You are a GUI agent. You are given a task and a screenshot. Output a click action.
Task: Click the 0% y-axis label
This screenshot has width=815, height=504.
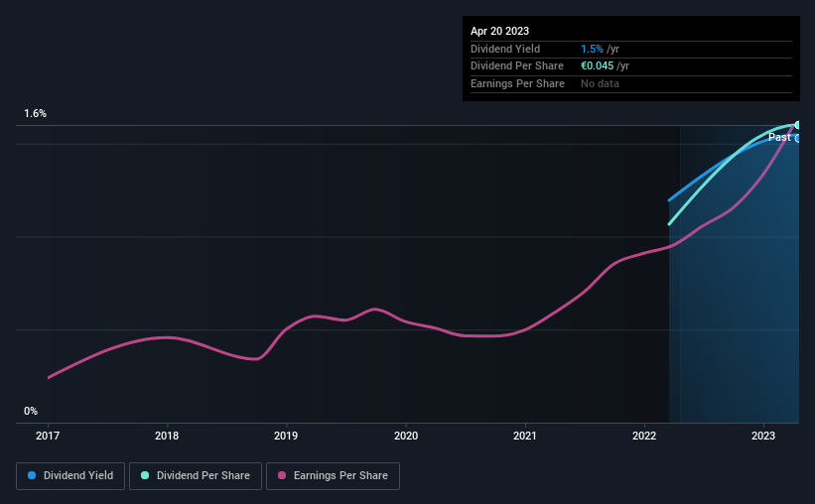point(31,411)
